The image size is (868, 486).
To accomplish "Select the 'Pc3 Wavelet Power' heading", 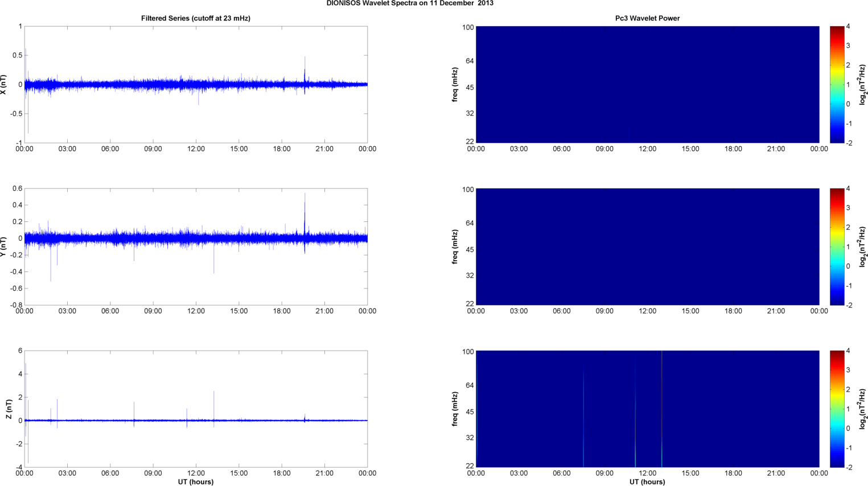I will 647,18.
